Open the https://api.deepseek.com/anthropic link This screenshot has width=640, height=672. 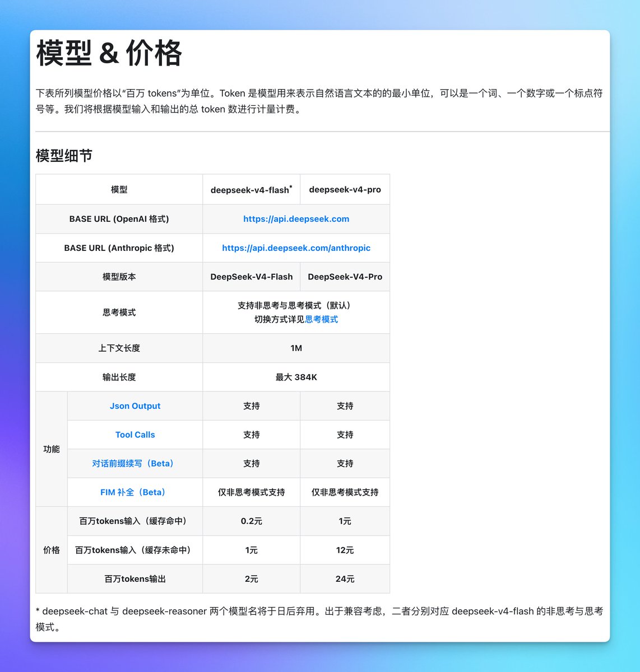296,248
